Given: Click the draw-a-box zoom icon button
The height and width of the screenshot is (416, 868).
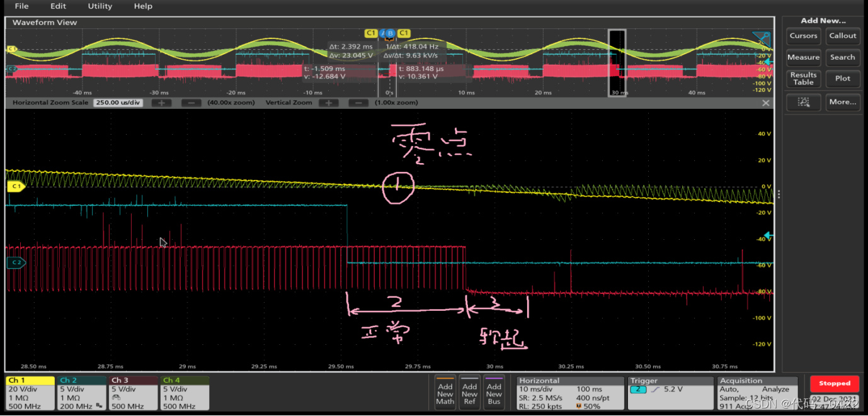Looking at the screenshot, I should [x=803, y=102].
